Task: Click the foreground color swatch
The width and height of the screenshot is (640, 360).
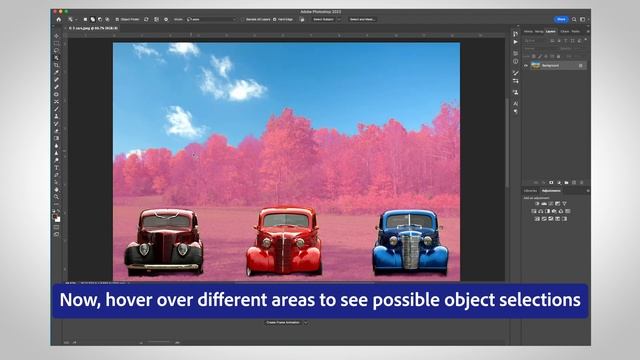Action: (x=55, y=217)
